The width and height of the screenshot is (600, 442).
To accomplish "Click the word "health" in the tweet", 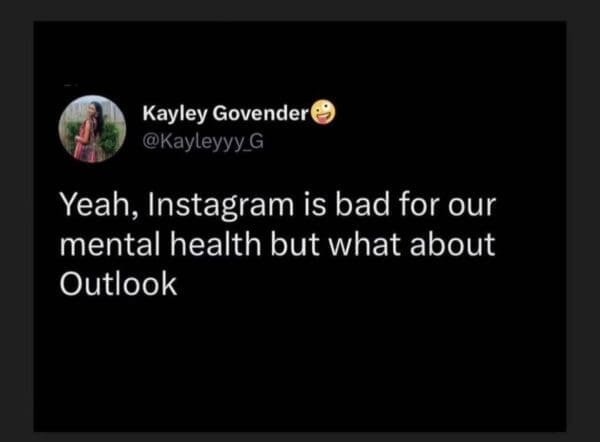I will (215, 243).
